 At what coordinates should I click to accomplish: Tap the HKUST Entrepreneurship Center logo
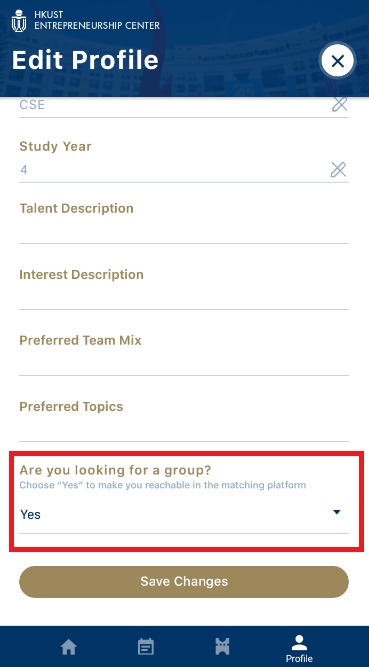point(86,20)
